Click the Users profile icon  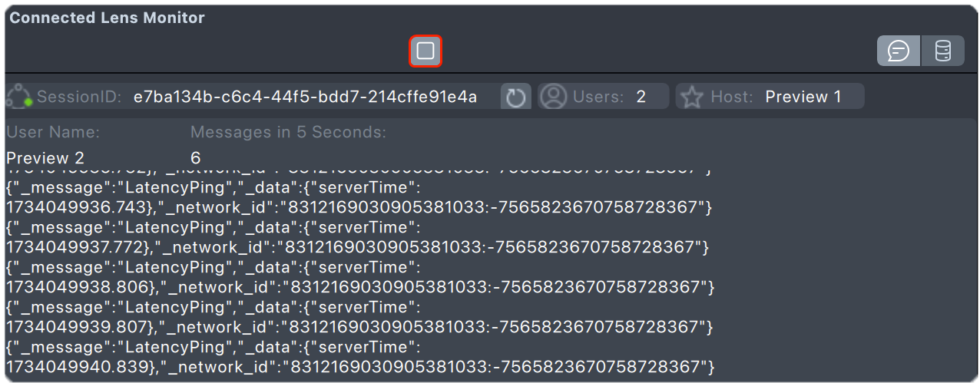click(553, 97)
